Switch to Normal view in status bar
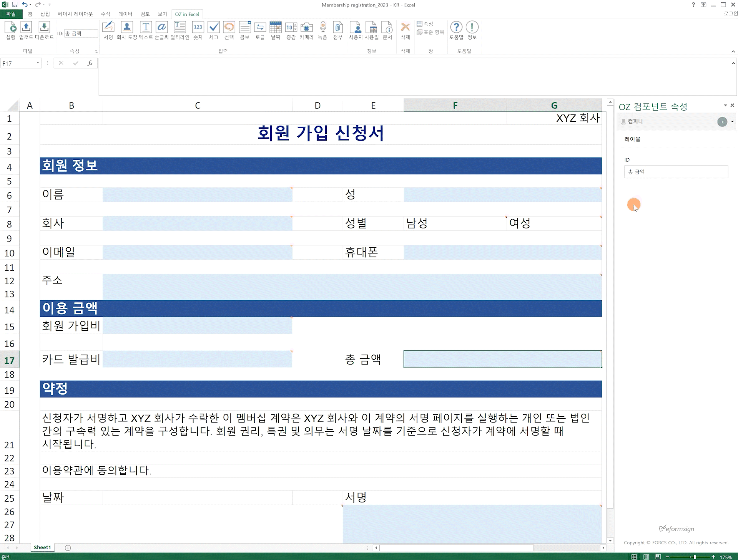 (x=634, y=557)
